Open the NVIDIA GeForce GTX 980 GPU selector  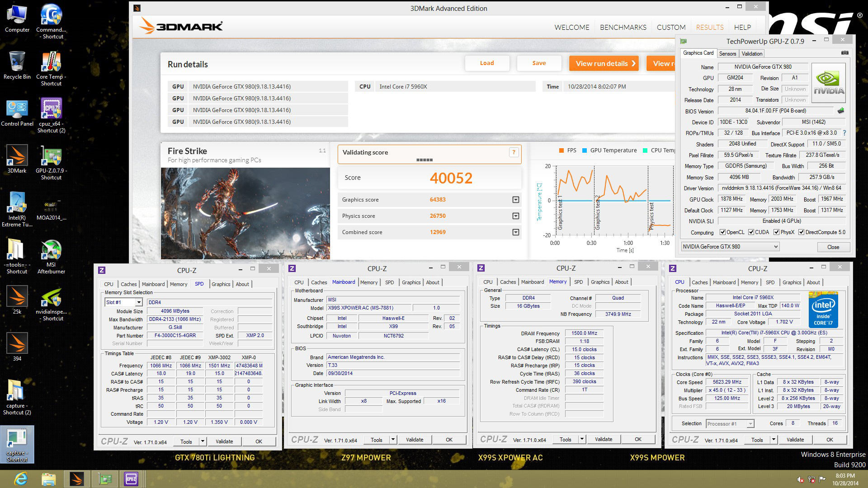pyautogui.click(x=730, y=247)
